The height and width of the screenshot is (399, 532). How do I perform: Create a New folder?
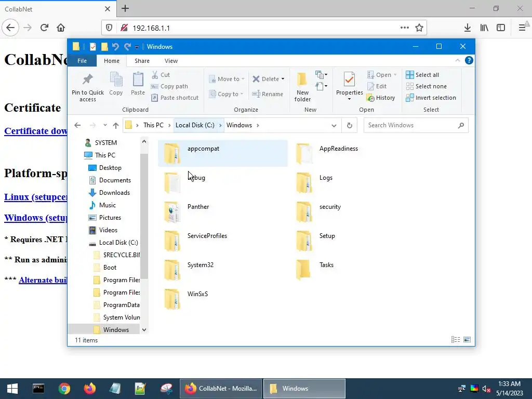tap(302, 87)
